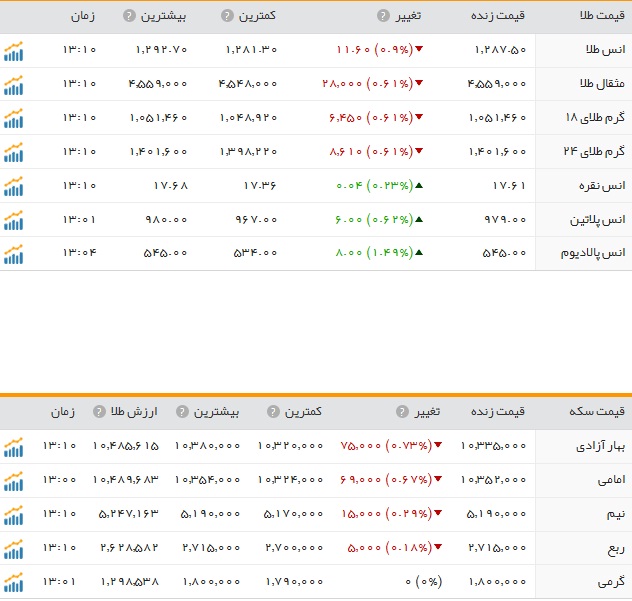The height and width of the screenshot is (601, 632).
Task: Open chart icon for انس پلاتین row
Action: coord(14,220)
